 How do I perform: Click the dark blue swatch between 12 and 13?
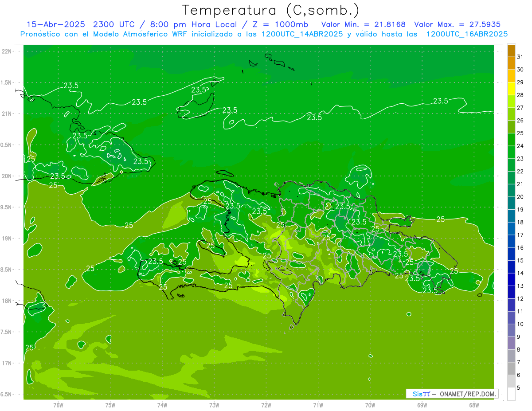tap(511, 292)
